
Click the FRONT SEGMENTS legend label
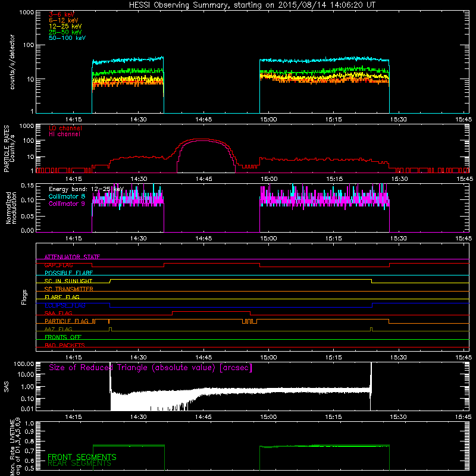click(x=82, y=457)
